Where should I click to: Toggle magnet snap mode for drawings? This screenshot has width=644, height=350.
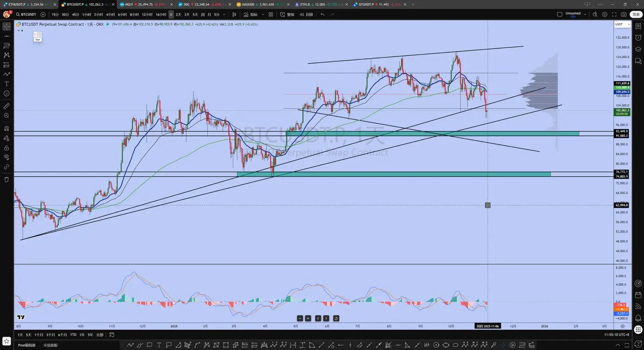tap(7, 129)
